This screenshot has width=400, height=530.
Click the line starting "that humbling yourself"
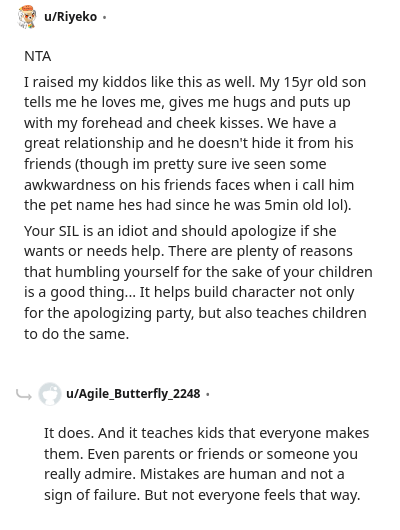click(x=198, y=272)
